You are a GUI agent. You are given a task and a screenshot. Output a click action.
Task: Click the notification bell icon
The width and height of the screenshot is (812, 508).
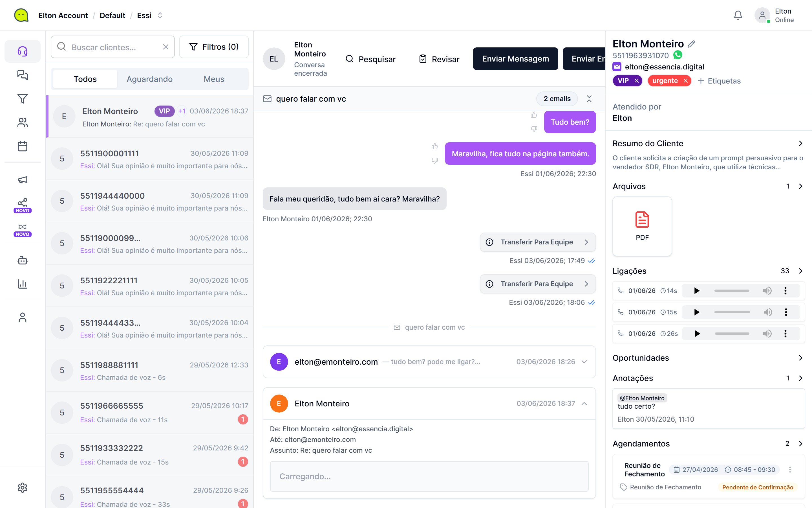[738, 16]
